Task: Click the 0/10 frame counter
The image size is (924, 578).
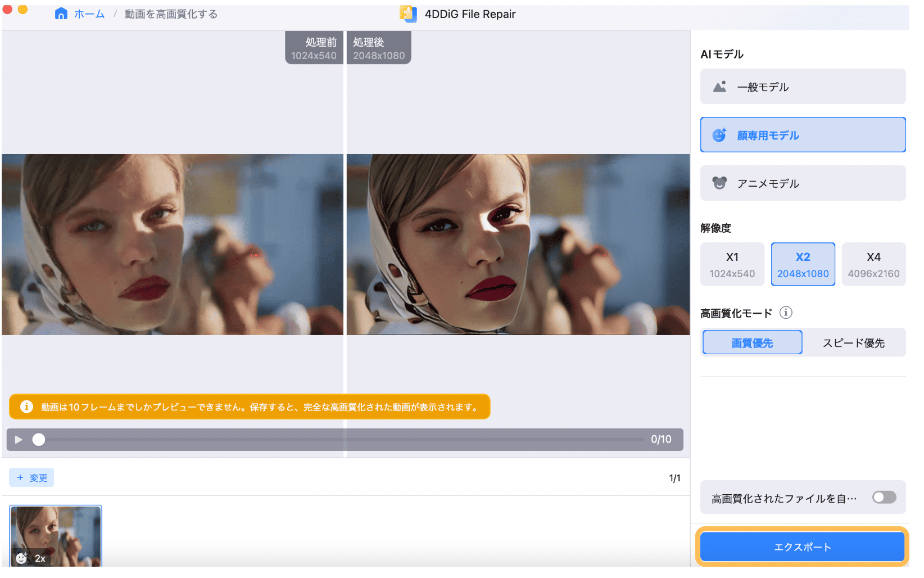Action: pos(661,439)
